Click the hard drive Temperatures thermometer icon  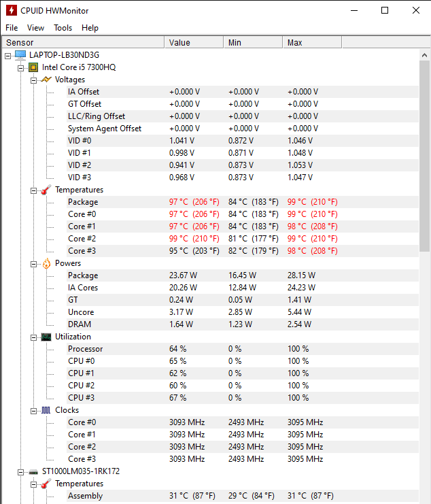click(x=46, y=484)
